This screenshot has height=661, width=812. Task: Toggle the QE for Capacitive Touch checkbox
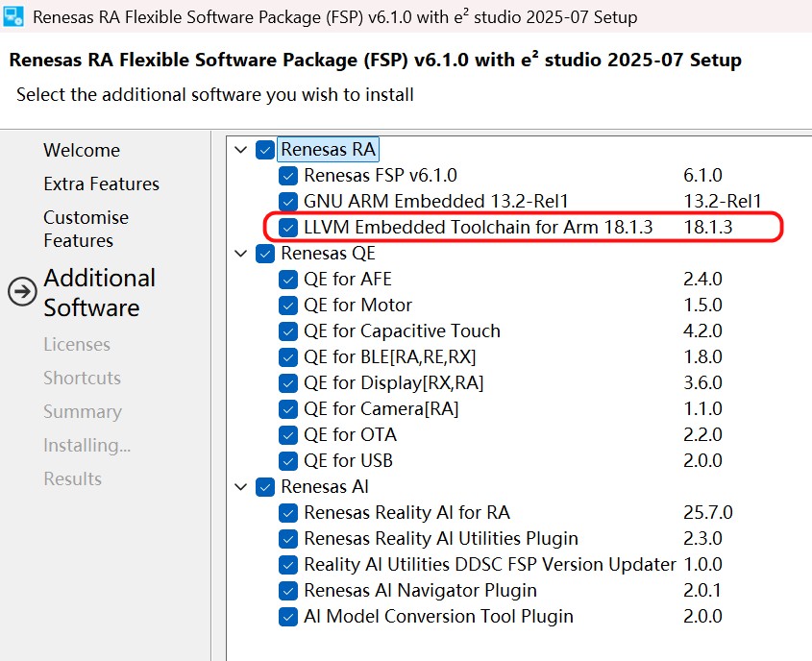pyautogui.click(x=288, y=331)
